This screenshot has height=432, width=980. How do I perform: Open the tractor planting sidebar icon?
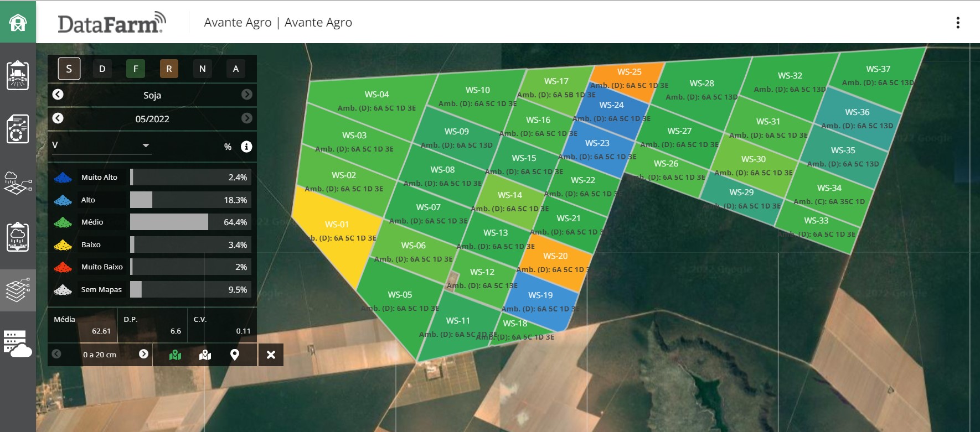[x=18, y=75]
